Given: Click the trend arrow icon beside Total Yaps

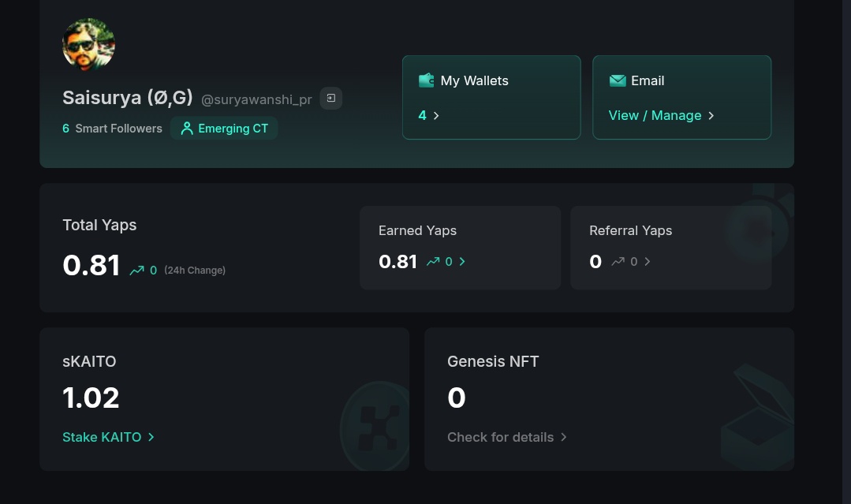Looking at the screenshot, I should pyautogui.click(x=136, y=271).
